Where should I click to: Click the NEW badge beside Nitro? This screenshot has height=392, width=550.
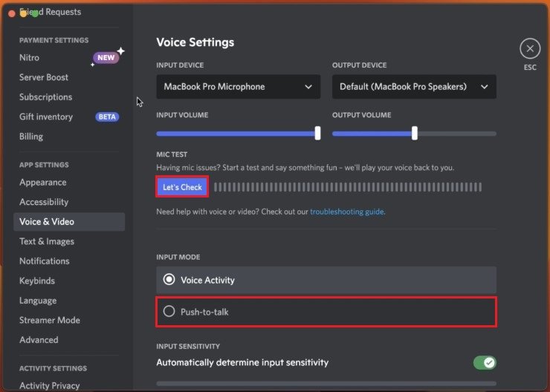point(106,57)
